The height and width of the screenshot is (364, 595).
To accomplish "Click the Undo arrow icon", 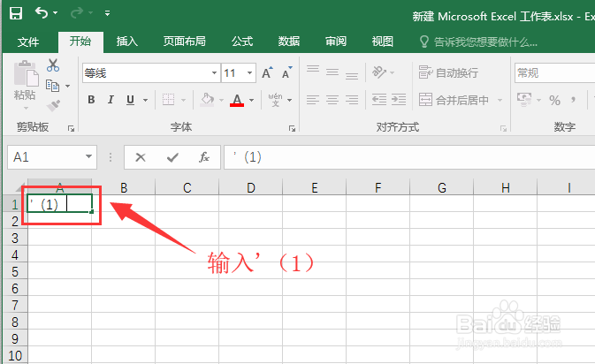I will tap(42, 12).
